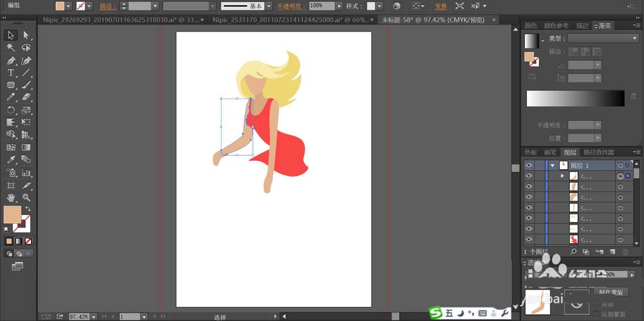Image resolution: width=644 pixels, height=321 pixels.
Task: Switch to the 路径查找器 tab
Action: pos(598,152)
